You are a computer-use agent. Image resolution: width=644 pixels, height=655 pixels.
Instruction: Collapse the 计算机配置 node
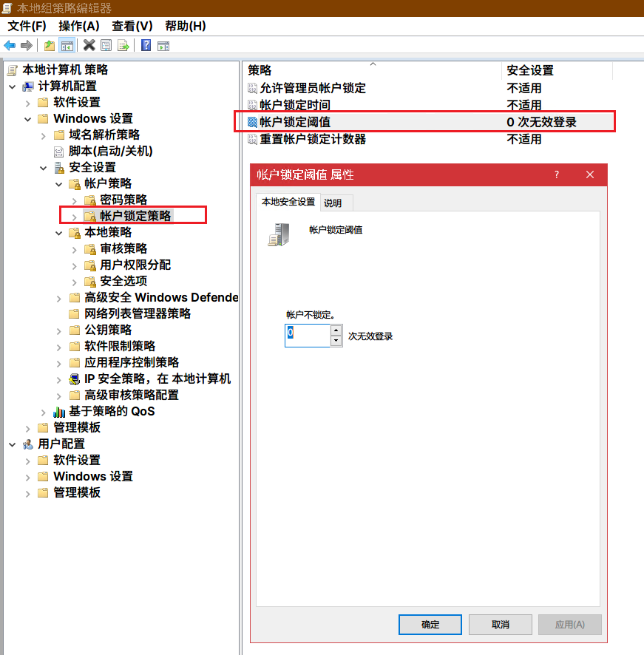12,87
